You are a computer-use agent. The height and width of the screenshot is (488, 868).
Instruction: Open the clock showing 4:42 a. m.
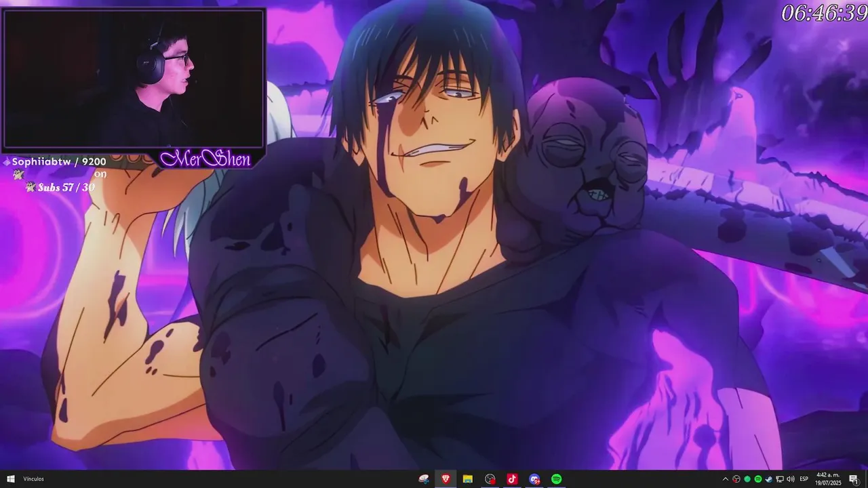coord(828,479)
